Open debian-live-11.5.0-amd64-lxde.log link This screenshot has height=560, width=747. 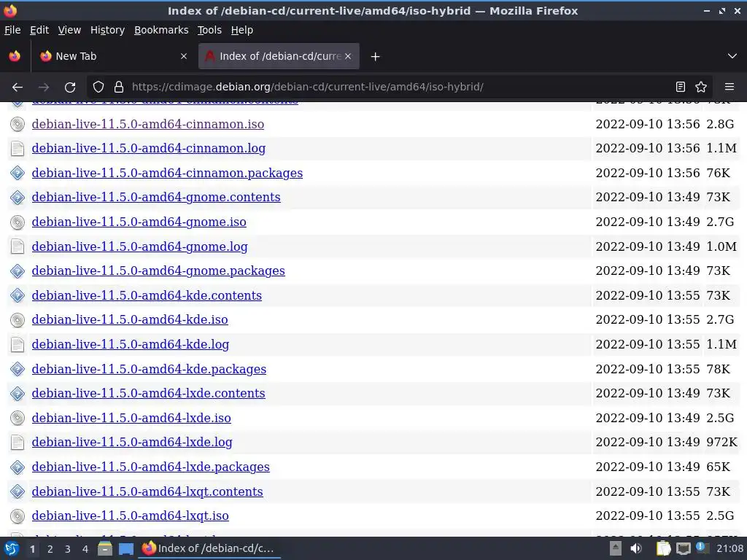click(x=132, y=443)
